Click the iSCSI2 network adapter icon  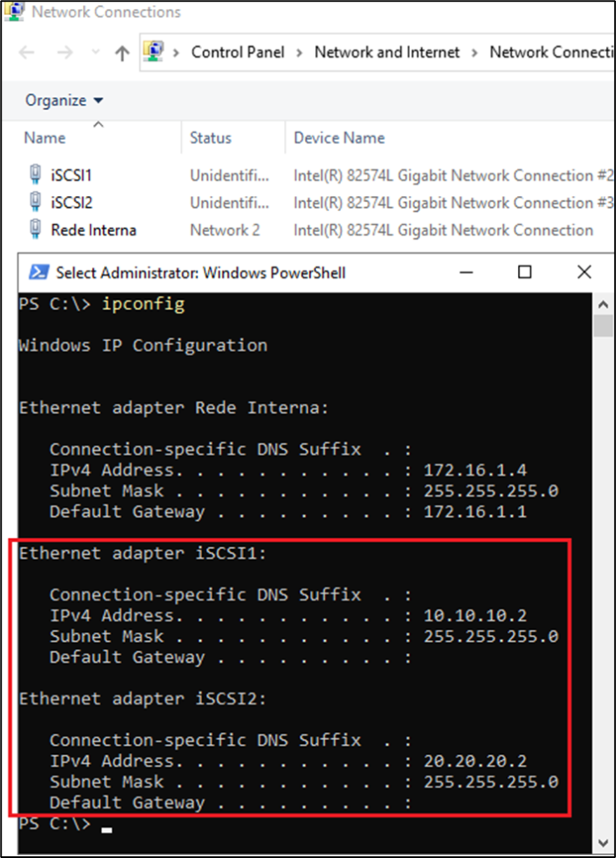coord(35,202)
